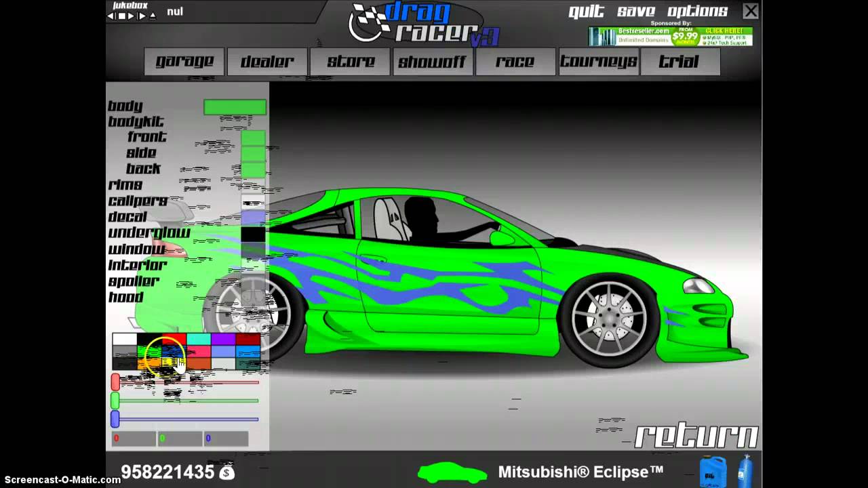Viewport: 868px width, 488px height.
Task: Click the red value input field
Action: coord(134,439)
